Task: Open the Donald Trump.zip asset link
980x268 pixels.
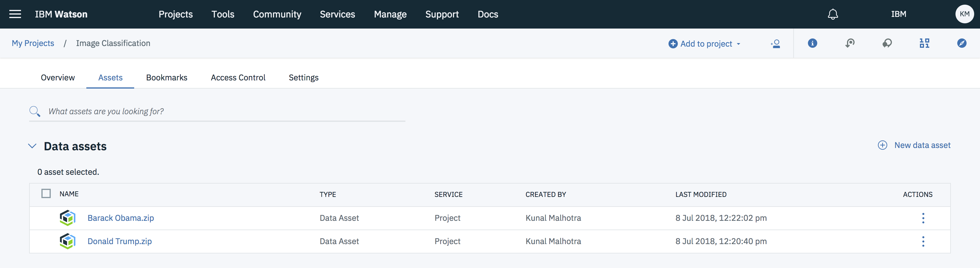Action: tap(120, 241)
